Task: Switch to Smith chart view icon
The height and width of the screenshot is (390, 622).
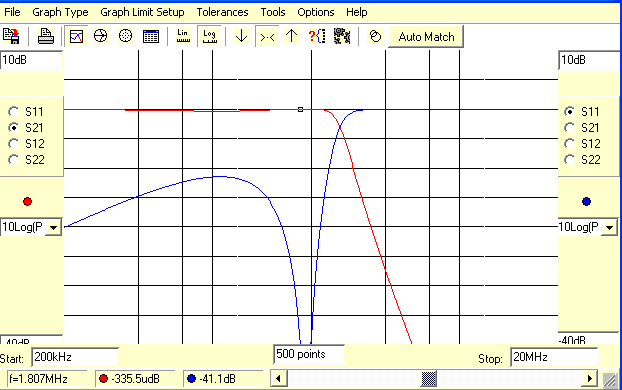Action: tap(100, 36)
